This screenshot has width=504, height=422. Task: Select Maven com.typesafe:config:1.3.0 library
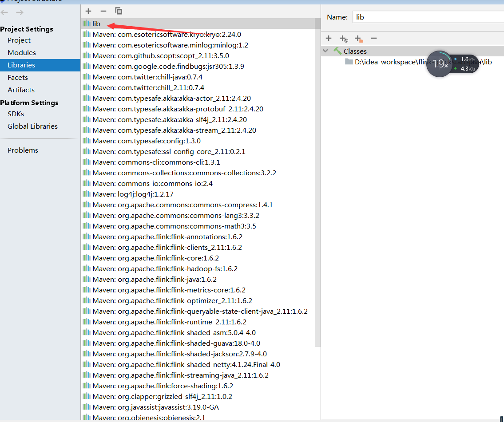pyautogui.click(x=198, y=141)
